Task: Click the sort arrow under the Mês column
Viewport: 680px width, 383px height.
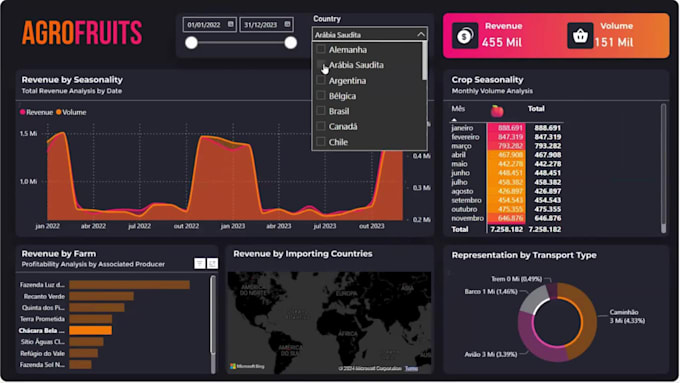Action: [454, 119]
